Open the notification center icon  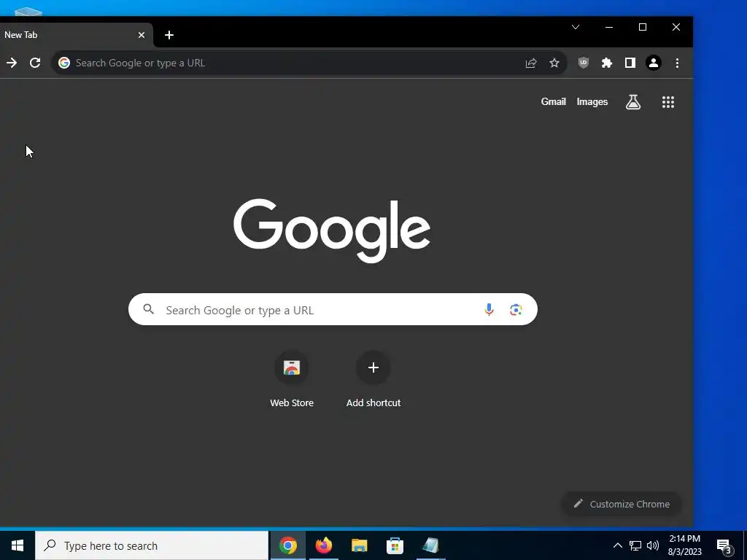tap(724, 545)
